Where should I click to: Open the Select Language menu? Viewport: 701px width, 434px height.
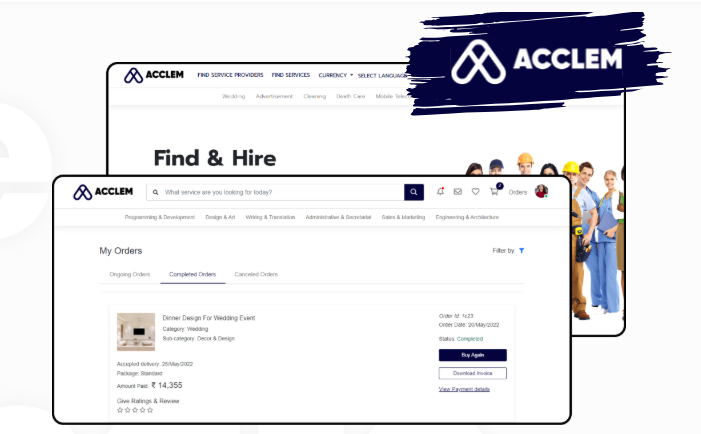(x=383, y=76)
